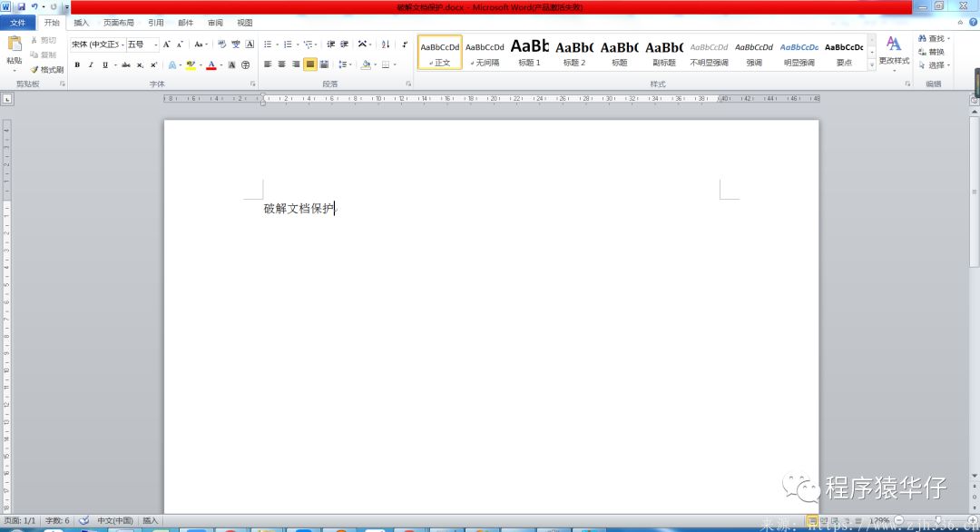The image size is (980, 532).
Task: Click the clear formatting icon
Action: pyautogui.click(x=222, y=44)
